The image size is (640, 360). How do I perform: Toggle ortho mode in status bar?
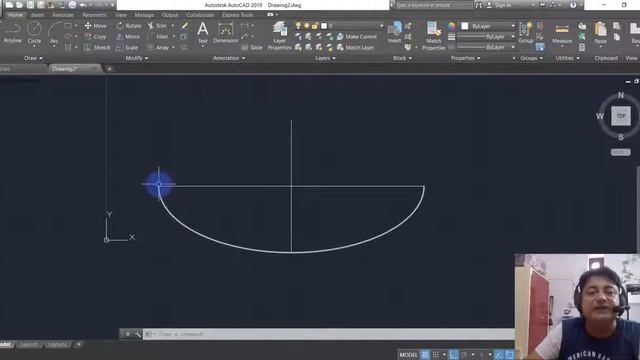point(454,355)
